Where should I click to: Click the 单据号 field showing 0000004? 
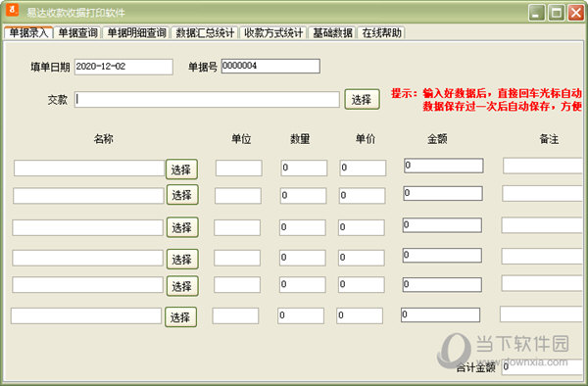(270, 66)
